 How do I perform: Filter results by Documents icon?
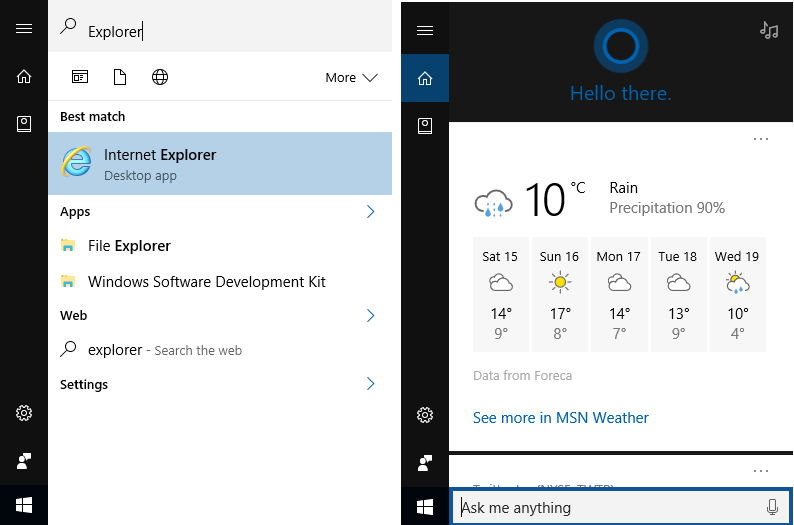(x=120, y=77)
